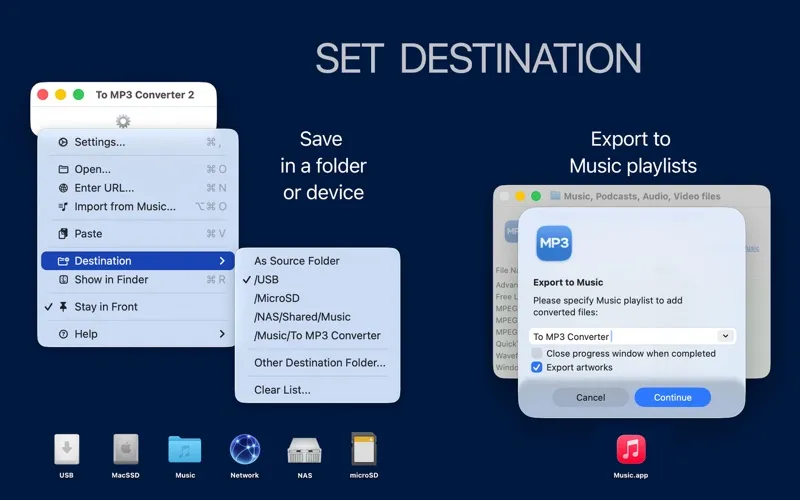Screen dimensions: 800x500
Task: Choose /Music/To MP3 Converter destination
Action: point(317,336)
